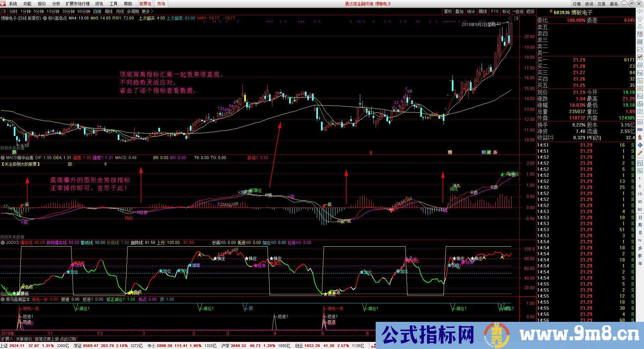This screenshot has width=644, height=349.
Task: Expand the MACD精华合集 indicator dropdown
Action: click(3, 158)
